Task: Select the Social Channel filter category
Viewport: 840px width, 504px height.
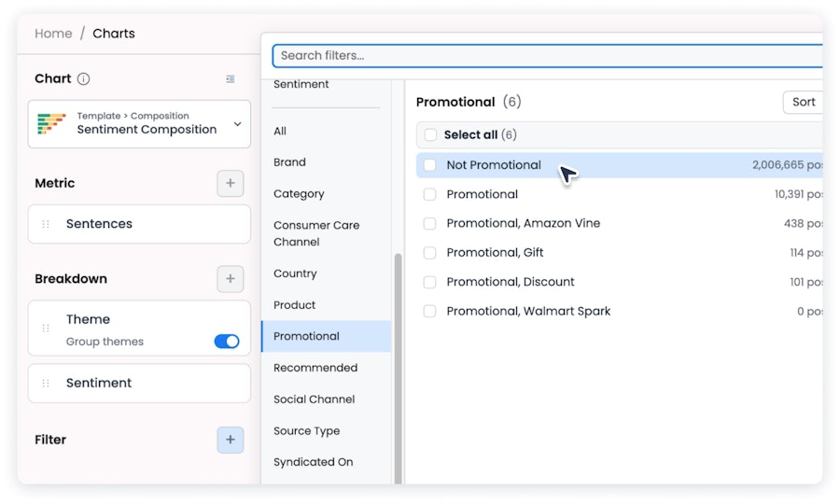Action: pos(314,399)
